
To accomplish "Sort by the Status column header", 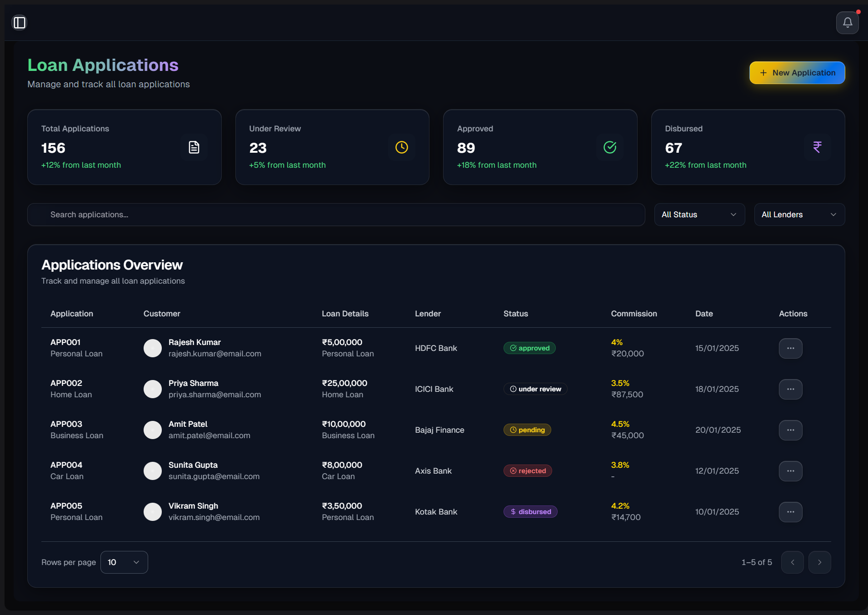I will 516,314.
